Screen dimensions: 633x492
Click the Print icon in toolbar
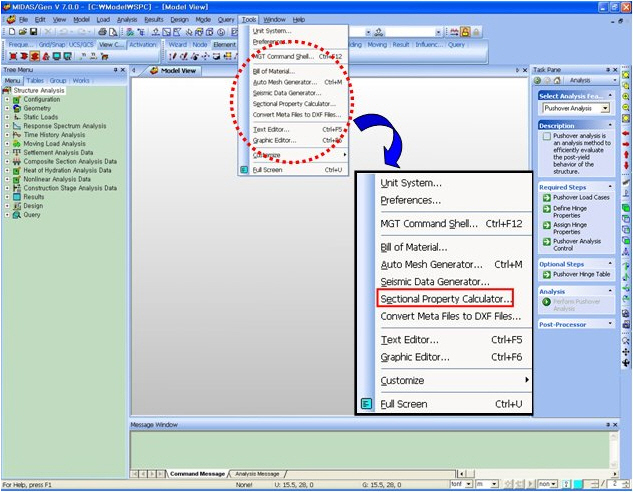(102, 32)
